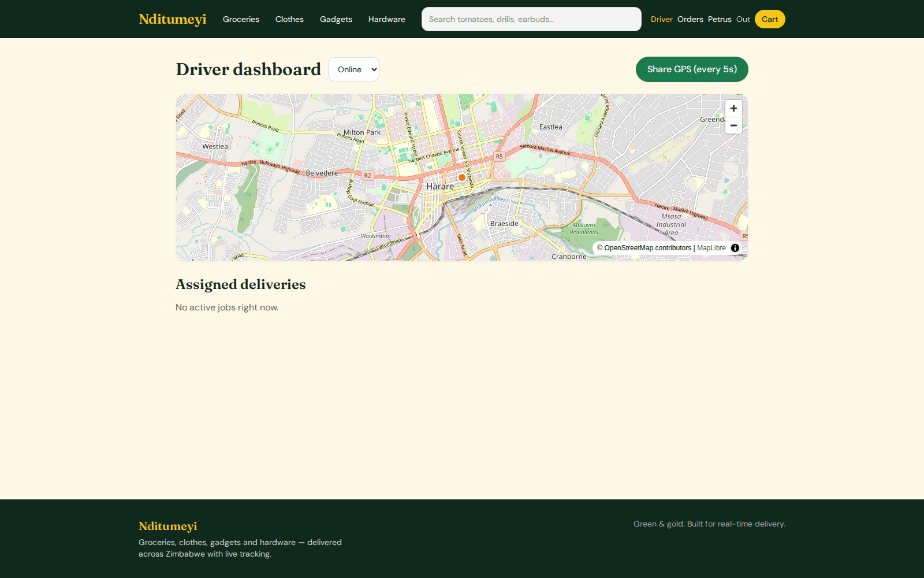Click the Driver dashboard heading
924x578 pixels.
point(248,69)
